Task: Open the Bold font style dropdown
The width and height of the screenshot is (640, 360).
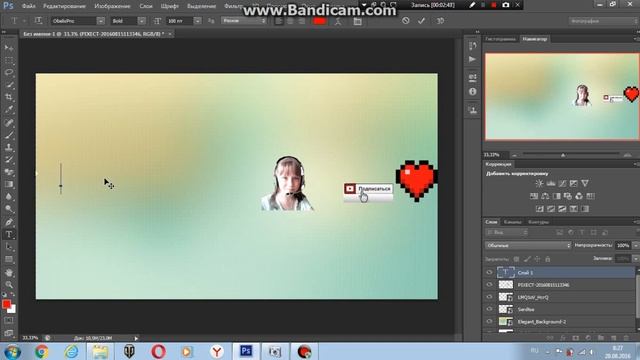Action: [142, 21]
